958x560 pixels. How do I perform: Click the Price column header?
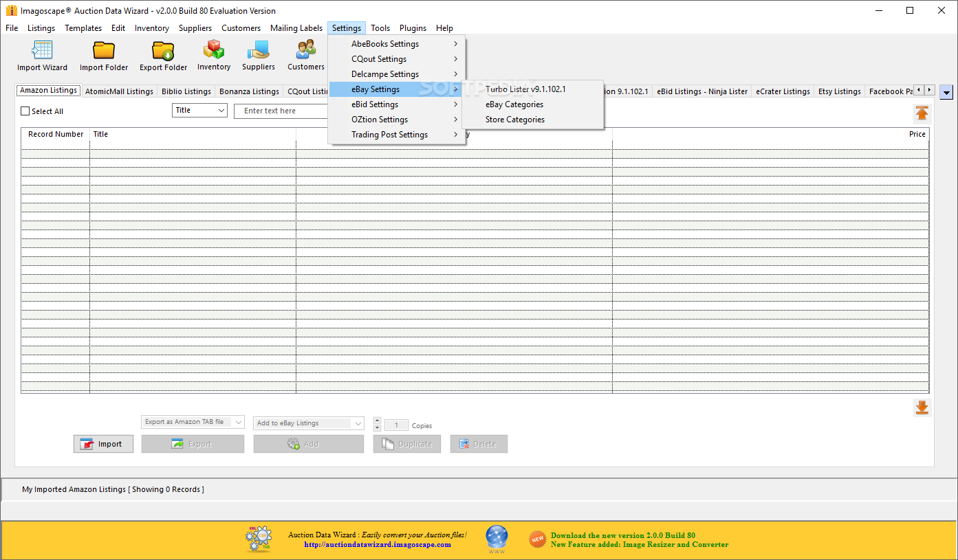770,134
